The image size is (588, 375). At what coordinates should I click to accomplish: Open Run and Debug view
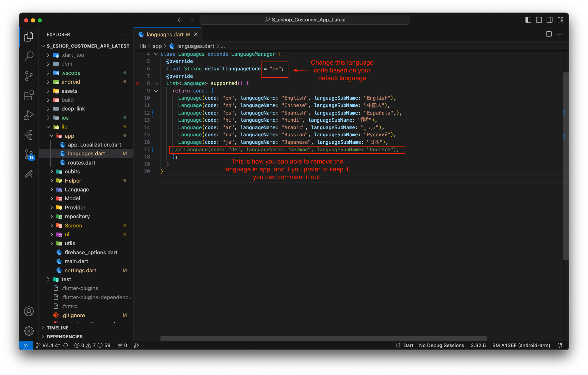click(x=29, y=115)
